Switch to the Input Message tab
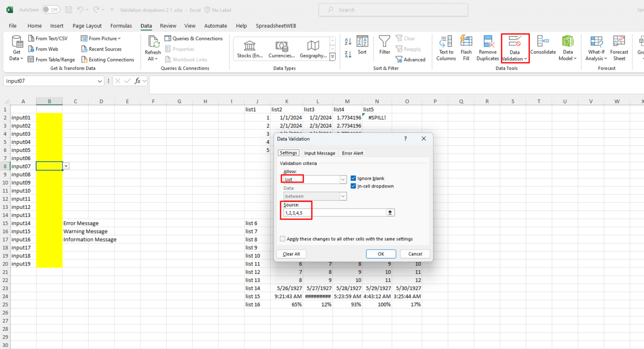644x349 pixels. tap(319, 153)
